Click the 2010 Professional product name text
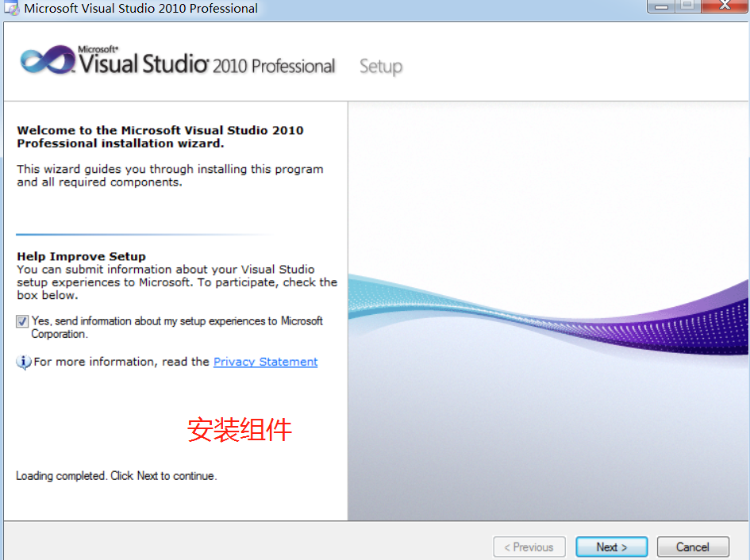Screen dimensions: 750x560 [x=274, y=66]
